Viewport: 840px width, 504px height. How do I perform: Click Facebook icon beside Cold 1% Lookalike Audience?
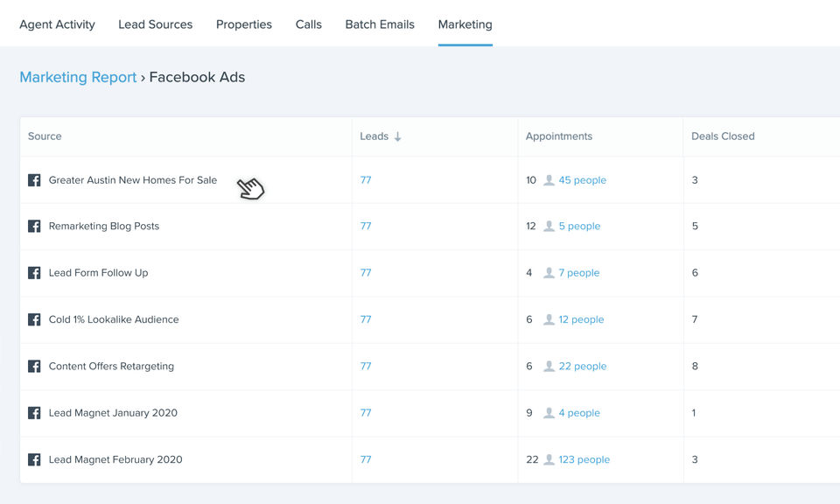click(x=34, y=319)
